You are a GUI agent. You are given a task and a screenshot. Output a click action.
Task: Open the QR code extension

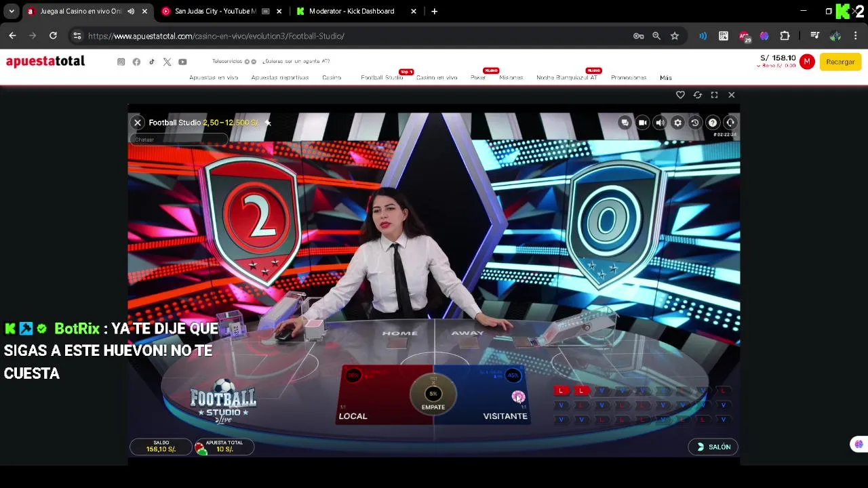[724, 36]
